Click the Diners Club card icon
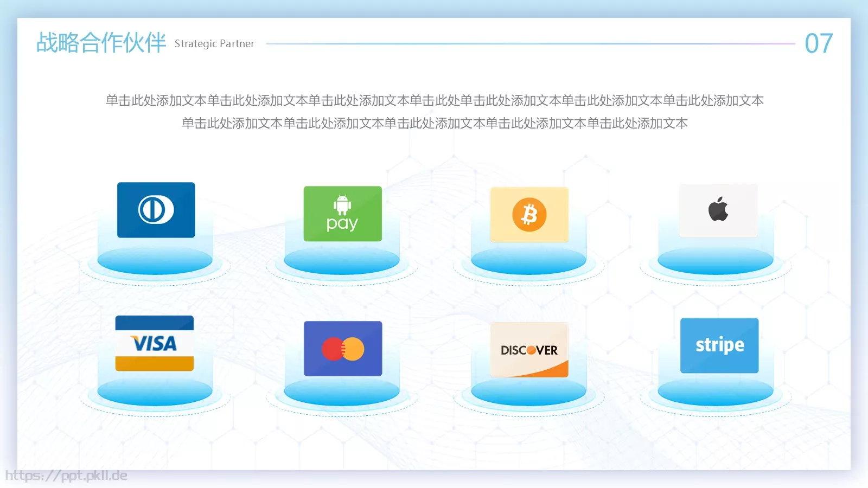This screenshot has height=488, width=868. pyautogui.click(x=156, y=210)
